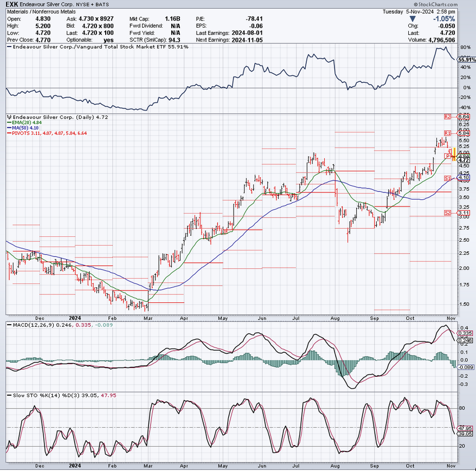Screen dimensions: 476x471
Task: Click the S2 pivot marker
Action: pos(447,213)
